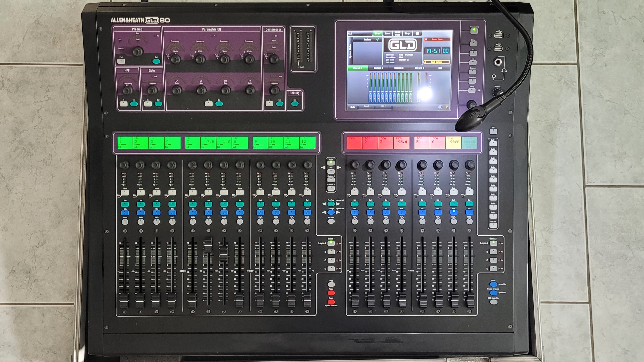644x362 pixels.
Task: Open the Quick Start tab on the touchscreen
Action: [x=398, y=34]
